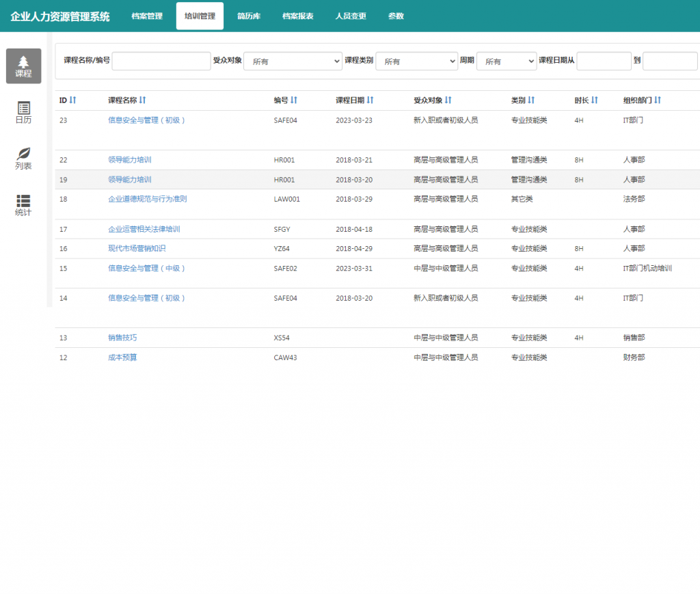Expand the 周期 filter dropdown
The height and width of the screenshot is (594, 700).
tap(507, 61)
